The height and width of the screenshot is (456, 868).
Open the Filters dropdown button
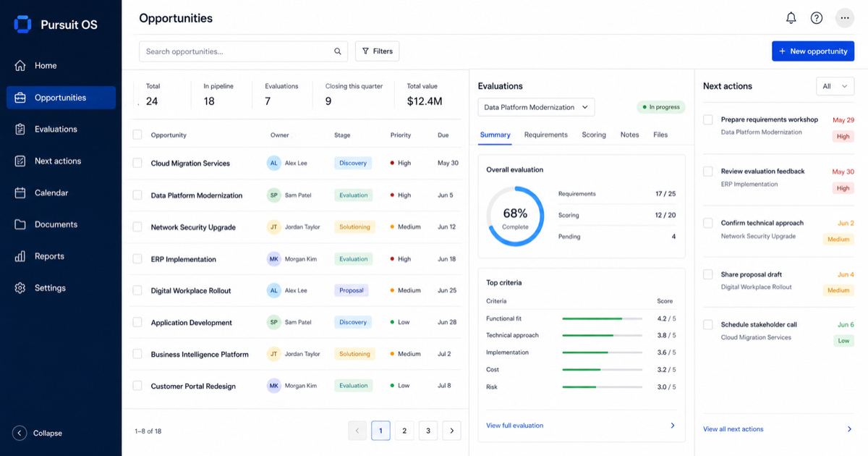[x=377, y=51]
